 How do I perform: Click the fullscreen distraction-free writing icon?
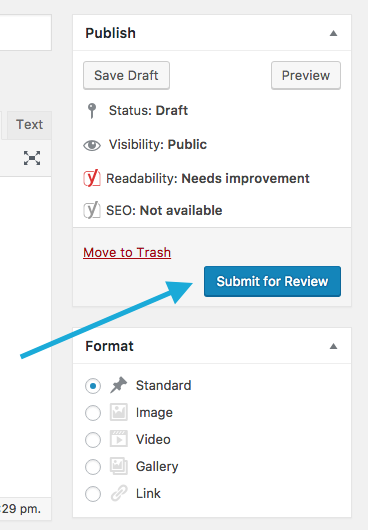(32, 158)
